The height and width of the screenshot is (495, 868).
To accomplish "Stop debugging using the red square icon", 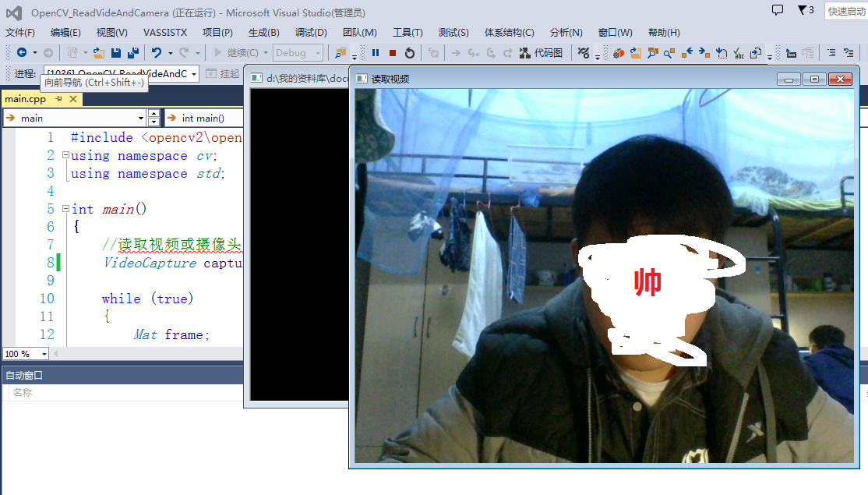I will point(393,52).
